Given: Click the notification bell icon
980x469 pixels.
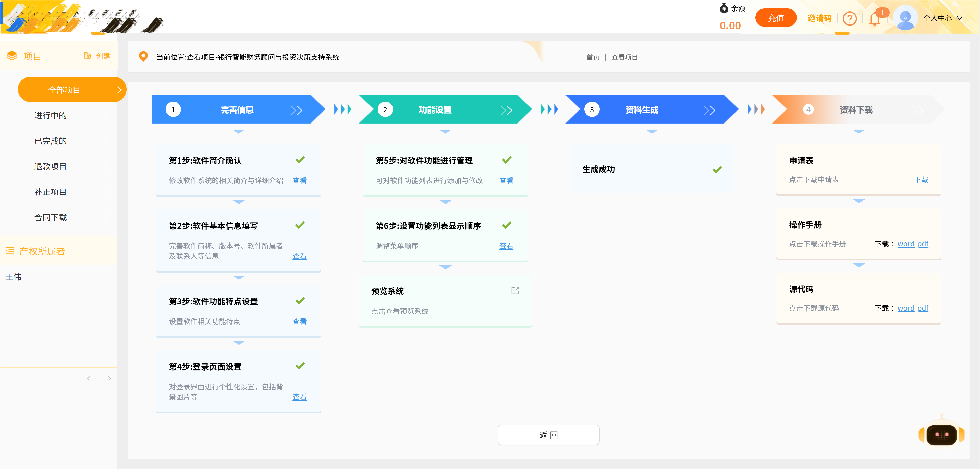Looking at the screenshot, I should tap(874, 18).
